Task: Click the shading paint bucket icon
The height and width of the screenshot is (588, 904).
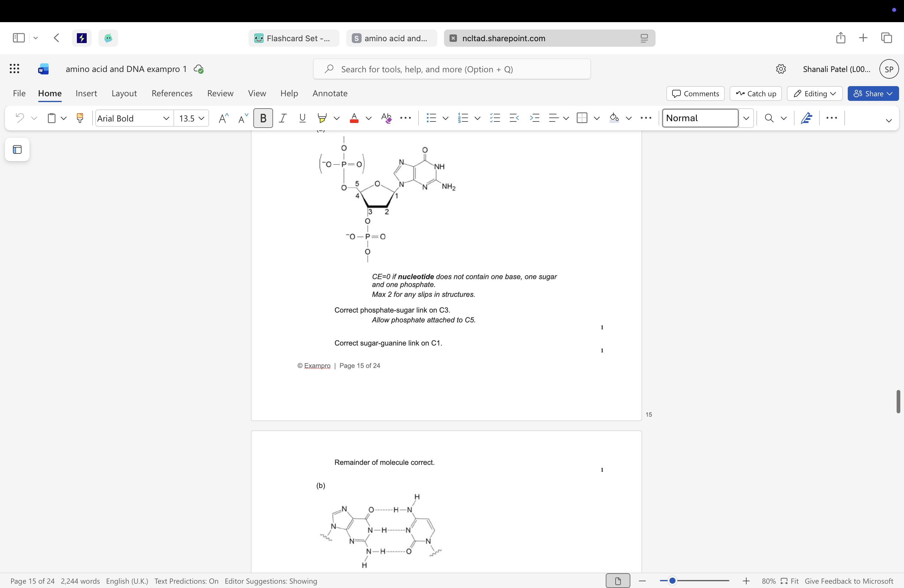Action: 614,118
